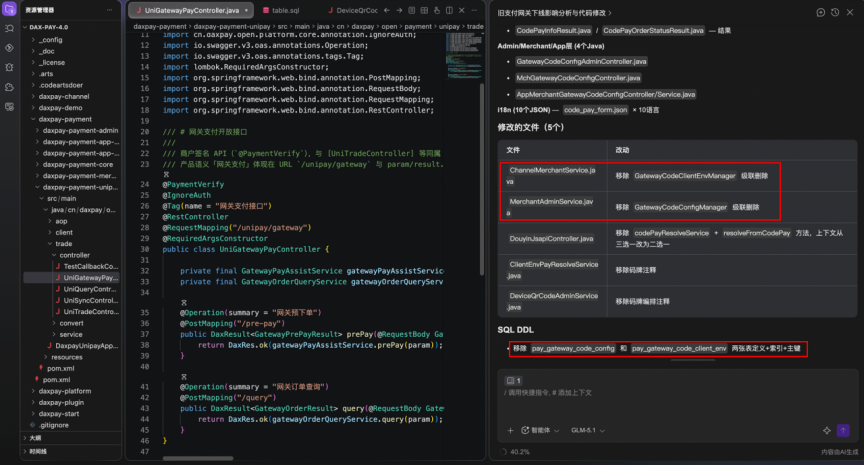Viewport: 864px width, 466px height.
Task: Open the Explorer view in activity bar
Action: (9, 9)
